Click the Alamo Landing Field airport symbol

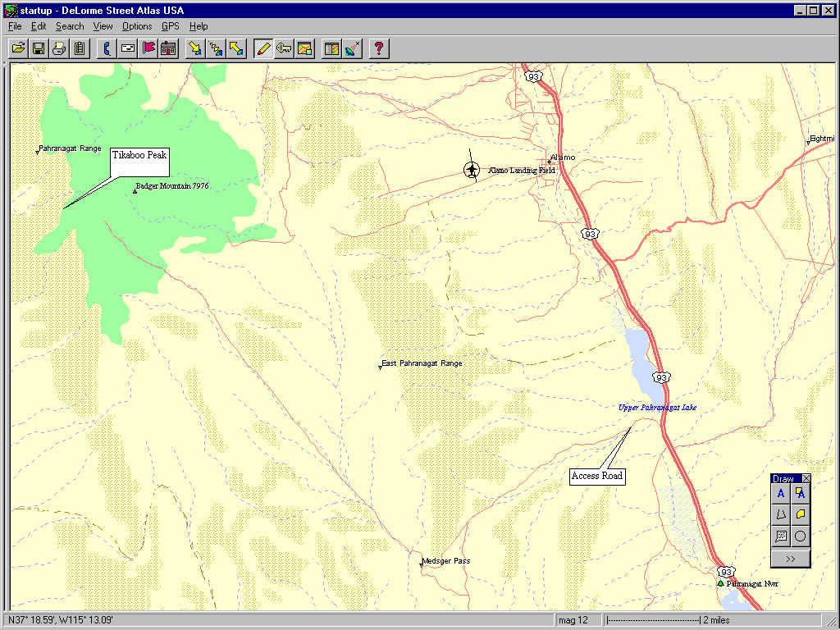click(x=472, y=170)
